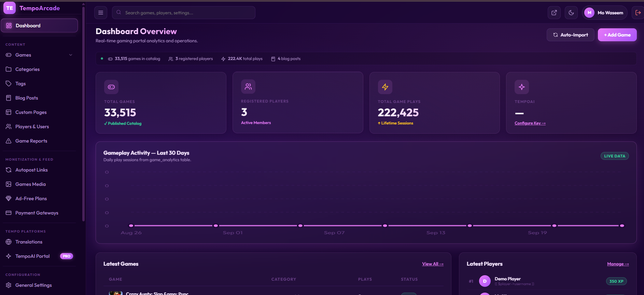
Task: Click the Total Game Plays lightning icon
Action: 385,87
